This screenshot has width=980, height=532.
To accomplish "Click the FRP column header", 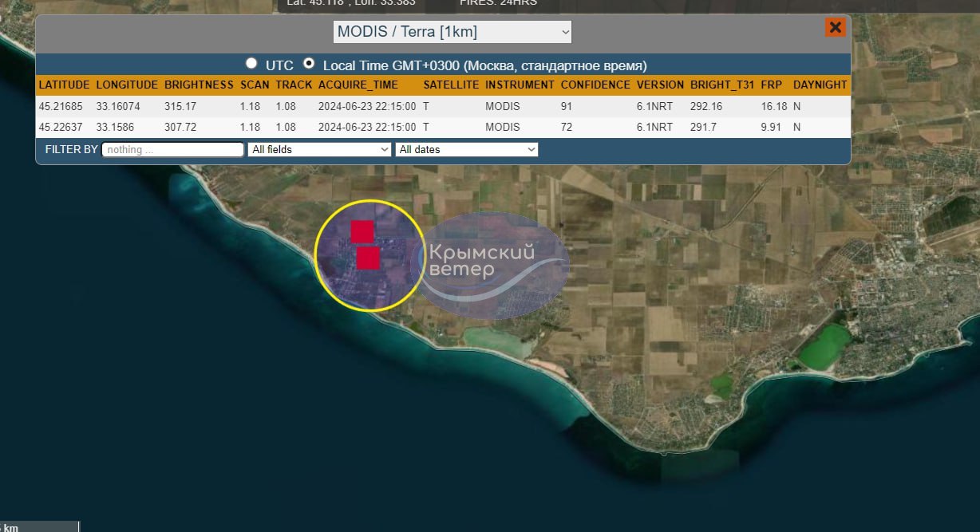I will (771, 85).
